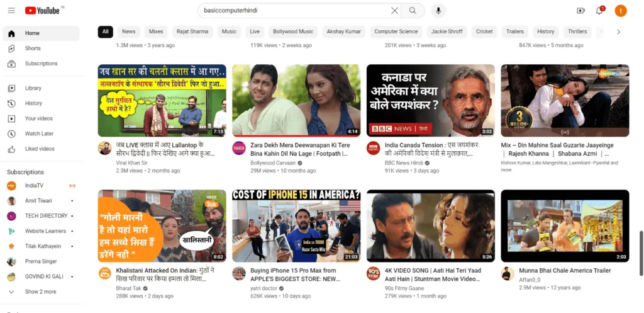Open the Create video icon
The image size is (644, 313).
click(580, 11)
